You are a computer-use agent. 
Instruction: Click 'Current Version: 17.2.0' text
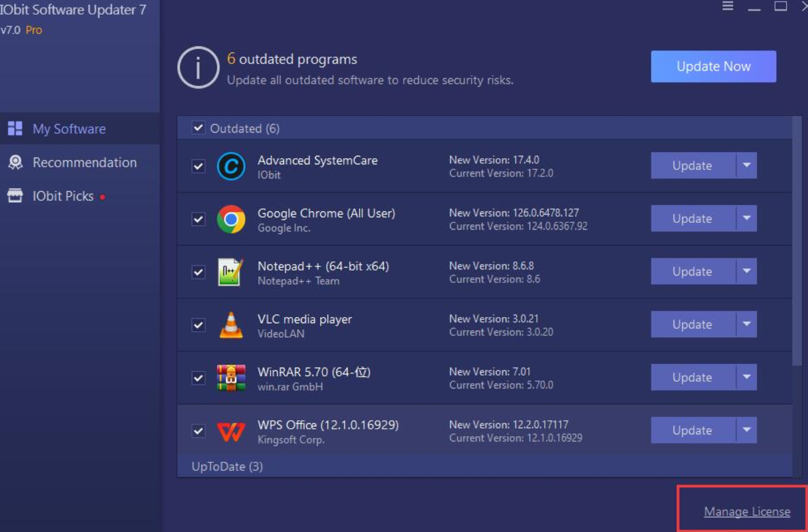point(501,173)
